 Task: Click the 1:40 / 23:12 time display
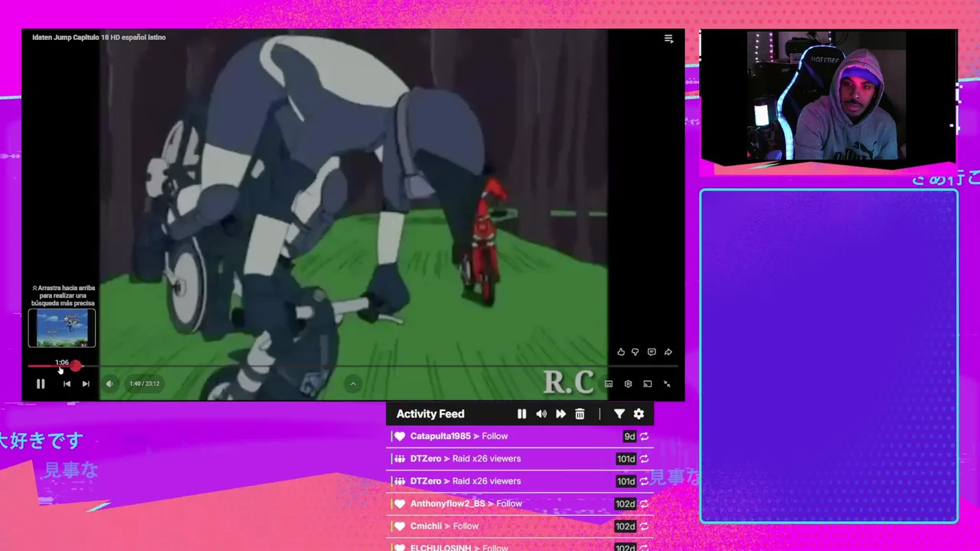pyautogui.click(x=144, y=383)
